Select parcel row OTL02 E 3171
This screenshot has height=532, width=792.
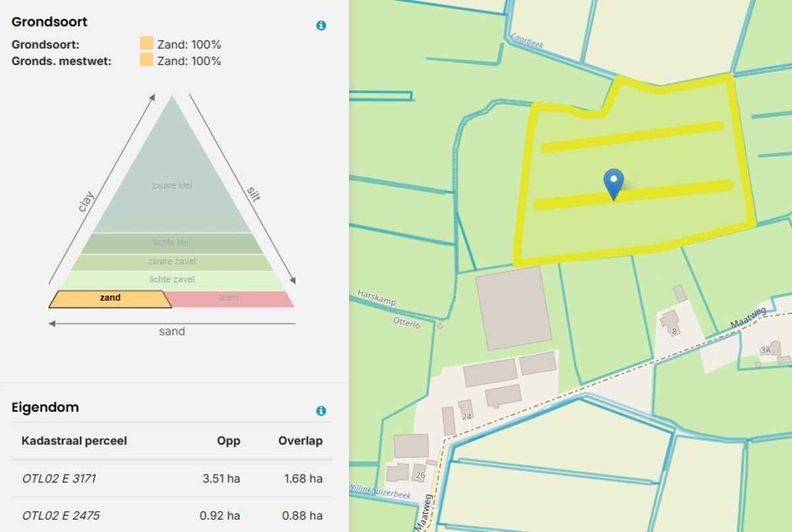pos(172,479)
